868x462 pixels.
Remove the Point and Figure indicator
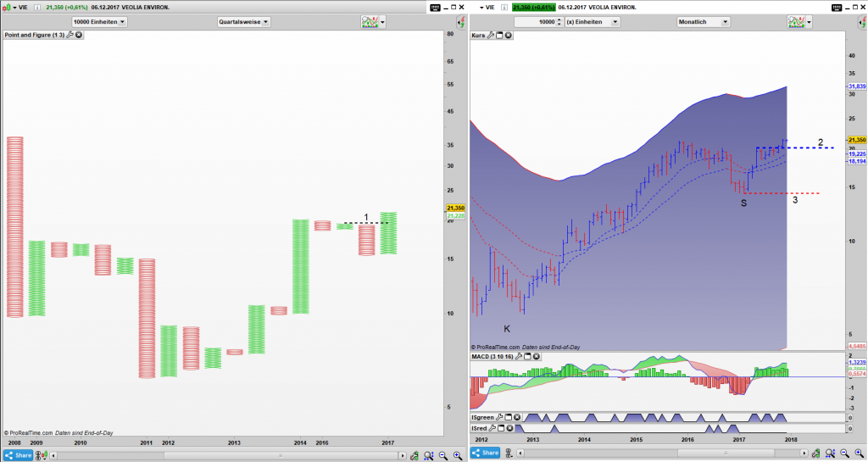coord(79,35)
